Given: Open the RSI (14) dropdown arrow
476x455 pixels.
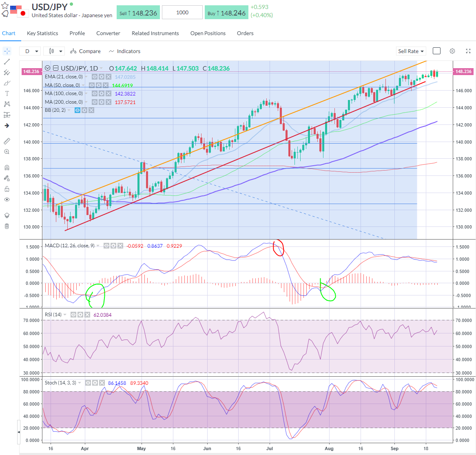Looking at the screenshot, I should pos(65,315).
